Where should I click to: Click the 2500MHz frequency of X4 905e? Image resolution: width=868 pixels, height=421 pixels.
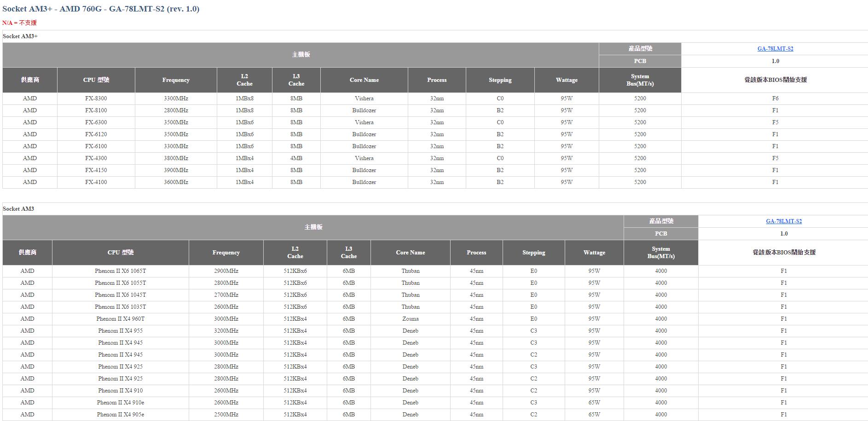coord(226,415)
